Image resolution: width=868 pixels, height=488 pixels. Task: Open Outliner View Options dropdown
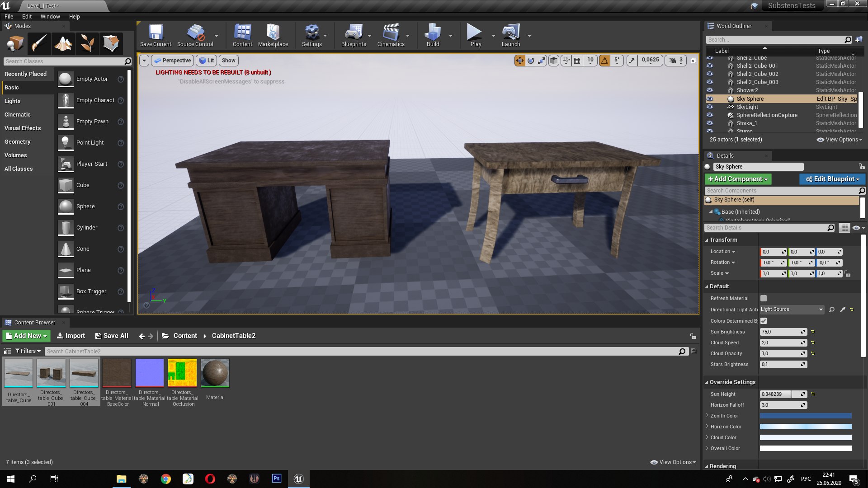pos(840,140)
